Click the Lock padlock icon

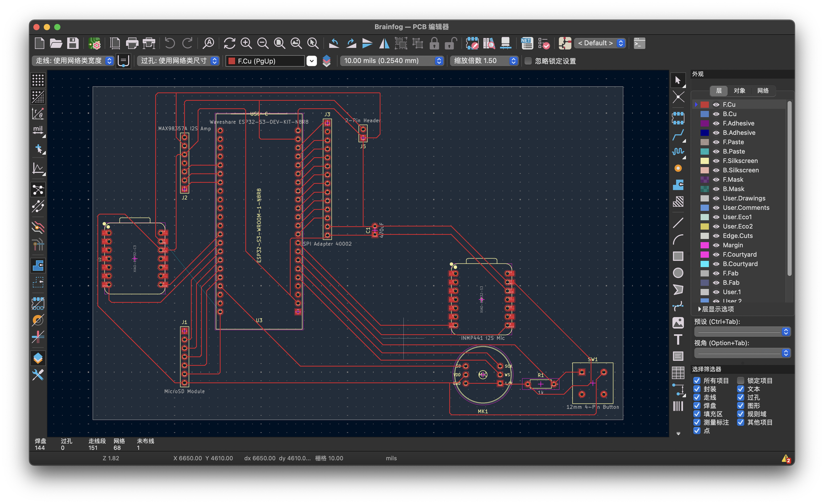pos(434,43)
